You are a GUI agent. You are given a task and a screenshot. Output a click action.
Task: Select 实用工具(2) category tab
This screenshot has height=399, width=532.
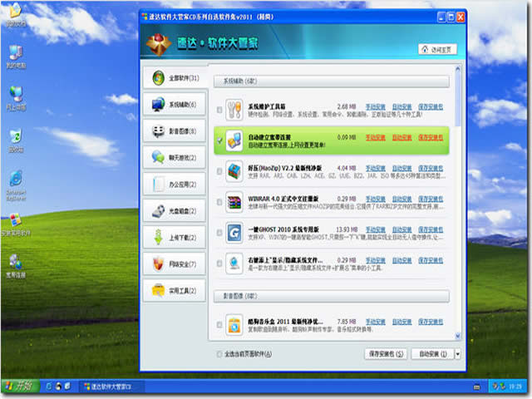(x=175, y=291)
